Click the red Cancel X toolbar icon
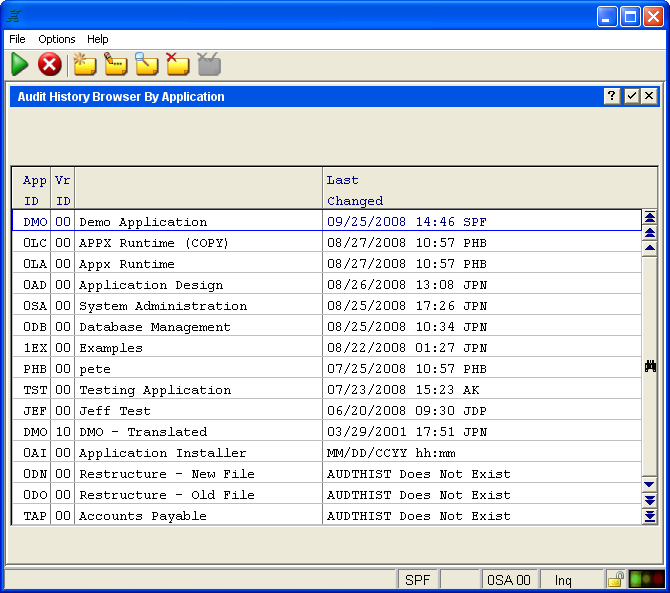The width and height of the screenshot is (670, 593). (50, 65)
